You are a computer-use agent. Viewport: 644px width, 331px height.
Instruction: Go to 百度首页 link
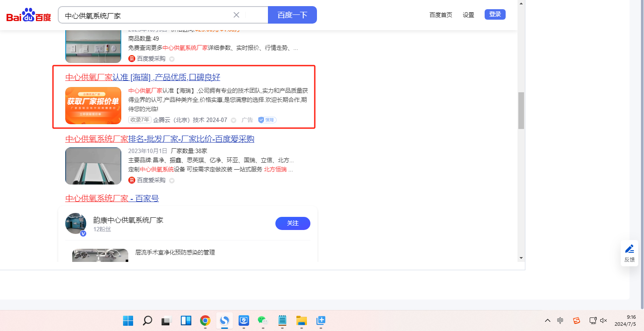(441, 15)
